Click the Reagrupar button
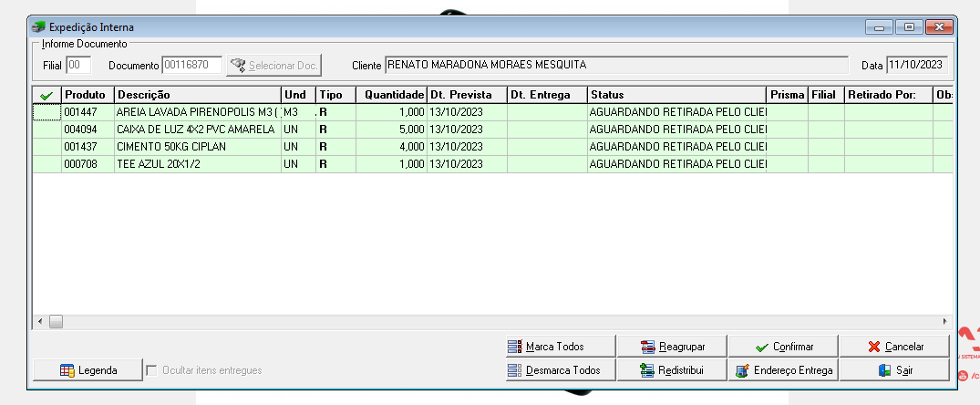 tap(672, 347)
